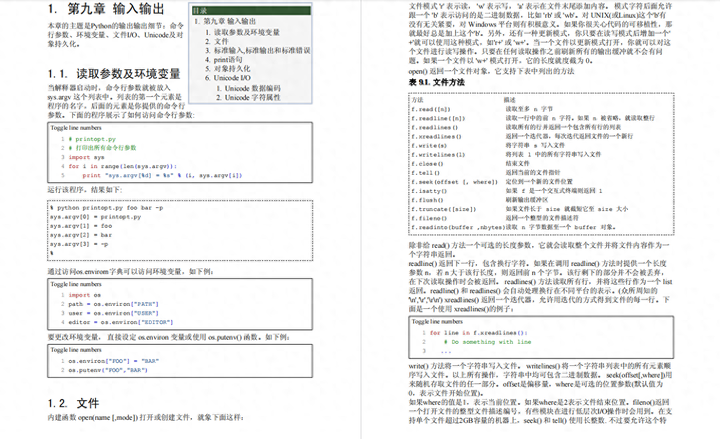Open the Unicode I/O contents entry
This screenshot has width=720, height=439.
click(x=232, y=78)
